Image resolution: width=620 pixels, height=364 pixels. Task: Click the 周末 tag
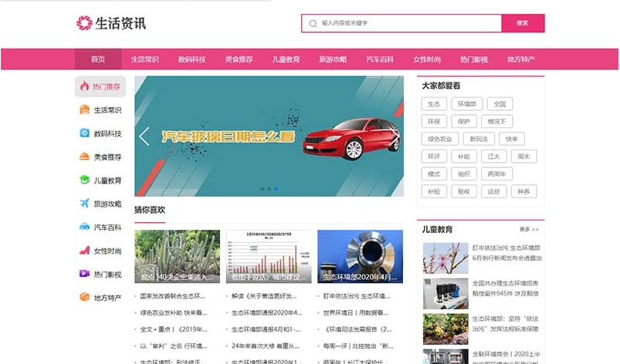click(524, 157)
